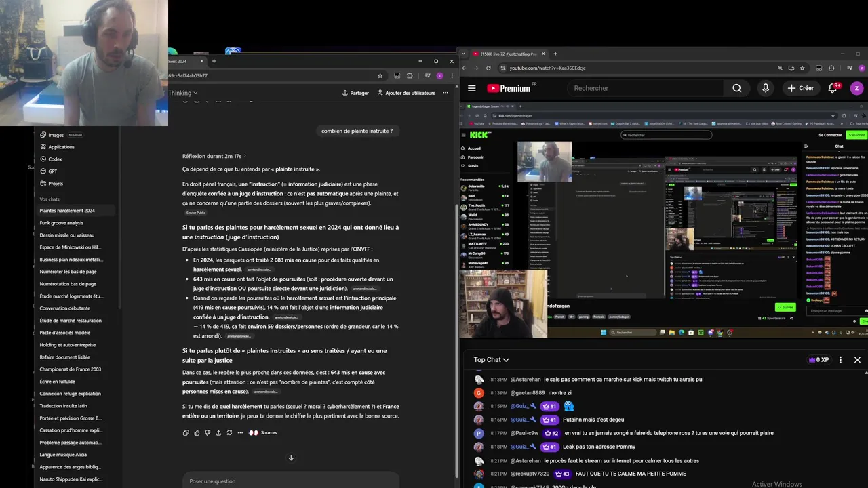Click the 'Poser une question' input field
Screen dimensions: 868x488
point(291,481)
